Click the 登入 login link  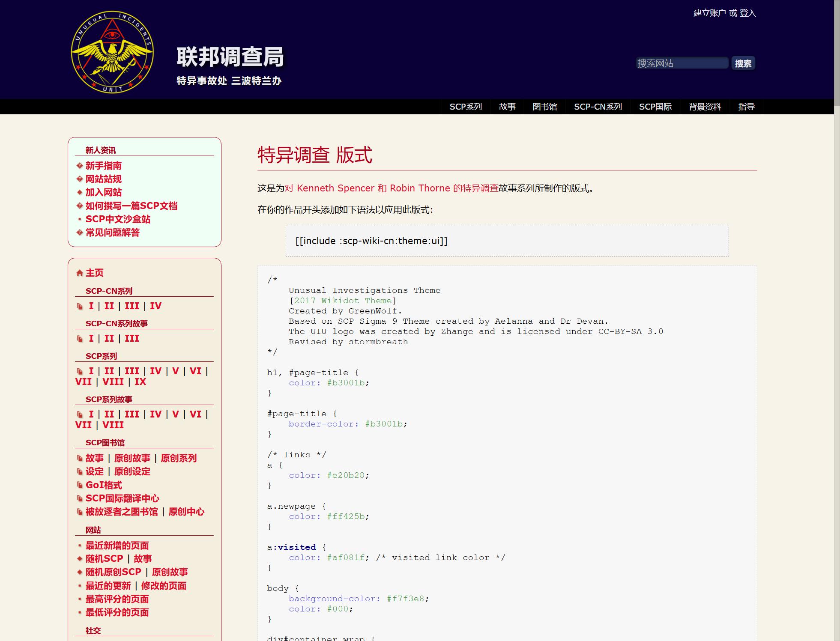(x=747, y=13)
